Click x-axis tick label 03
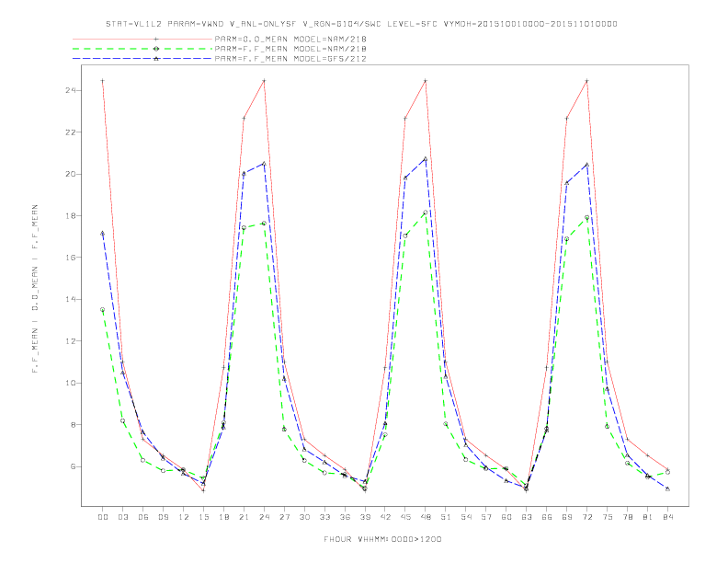The image size is (728, 563). [122, 517]
